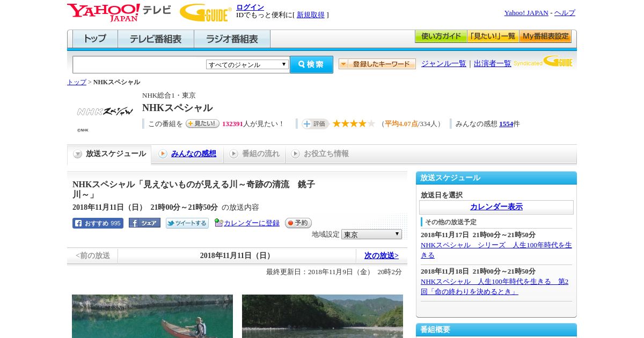
Task: Open the カレンダー表示 link
Action: (x=496, y=207)
